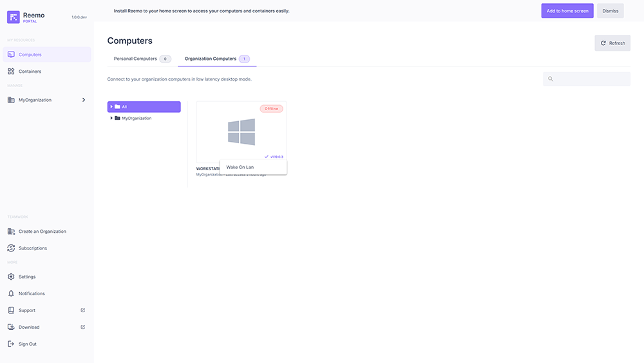Choose Wake On Lan from context menu

pos(240,167)
